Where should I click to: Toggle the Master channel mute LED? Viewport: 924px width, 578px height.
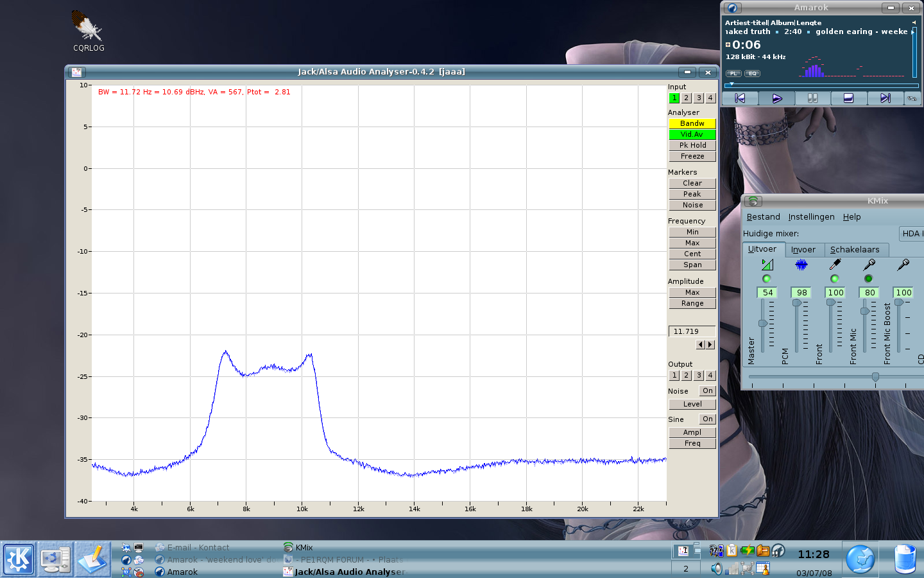click(x=767, y=279)
